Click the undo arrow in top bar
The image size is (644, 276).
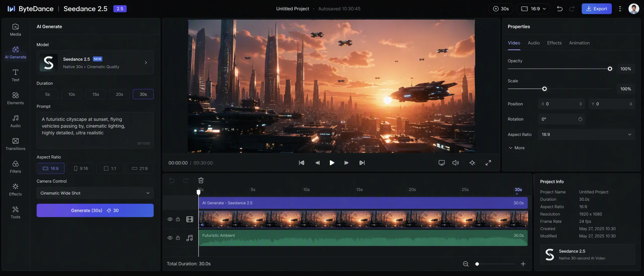(x=559, y=9)
